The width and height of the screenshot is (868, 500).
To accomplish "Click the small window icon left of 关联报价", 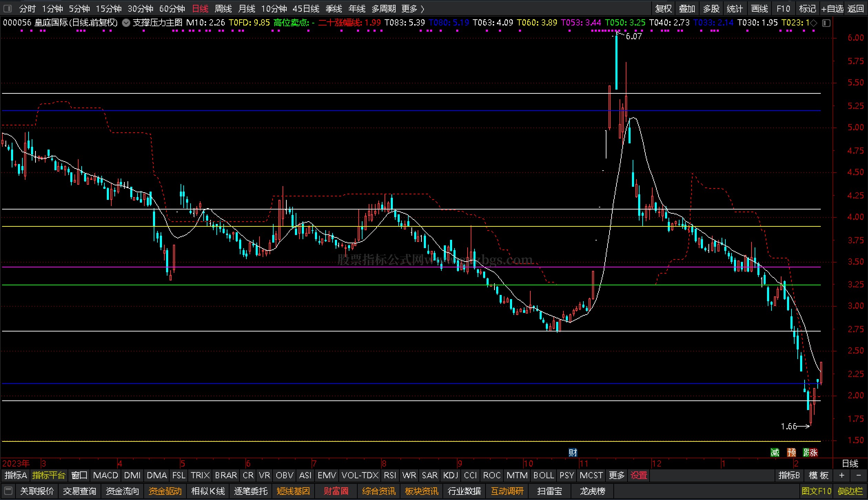I will 9,490.
